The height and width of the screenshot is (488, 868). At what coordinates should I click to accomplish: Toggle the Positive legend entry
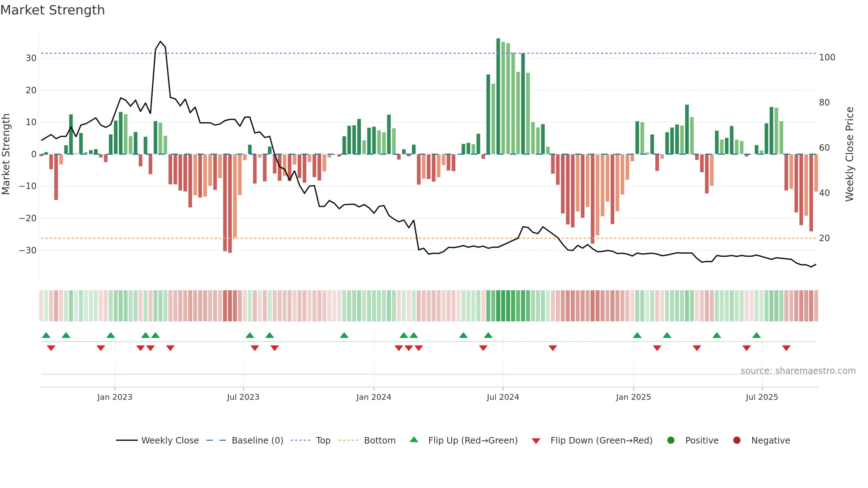pos(693,440)
